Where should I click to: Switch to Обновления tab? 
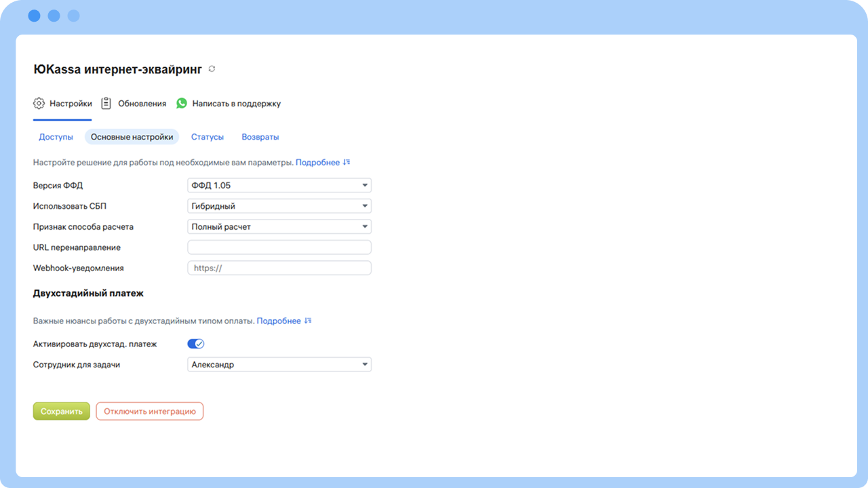(x=134, y=104)
